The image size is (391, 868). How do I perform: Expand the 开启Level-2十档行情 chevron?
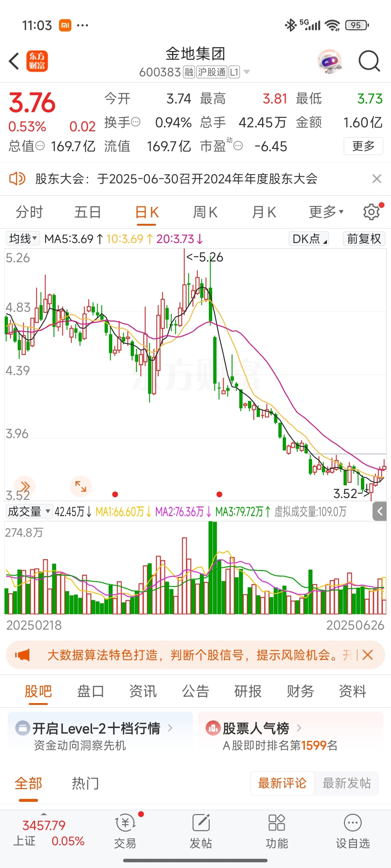pos(170,728)
